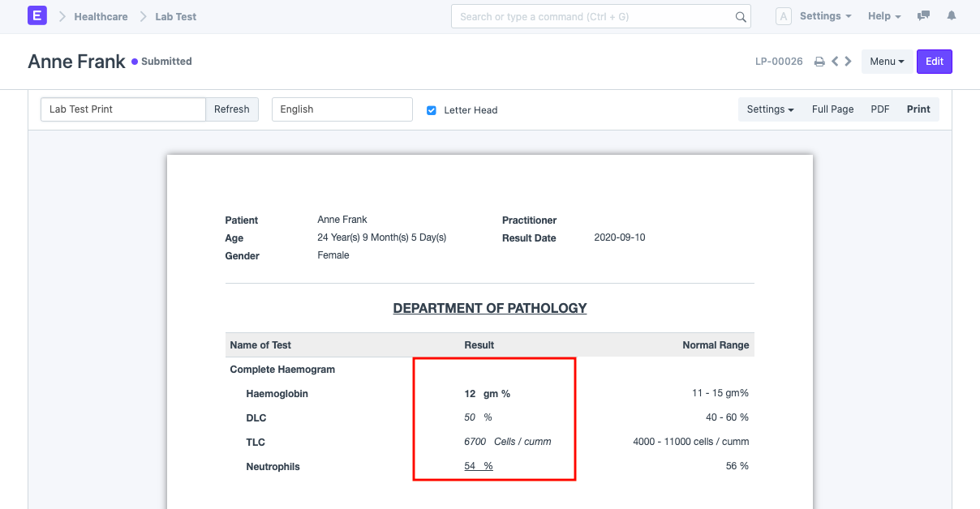Navigate to Lab Test breadcrumb

(176, 16)
